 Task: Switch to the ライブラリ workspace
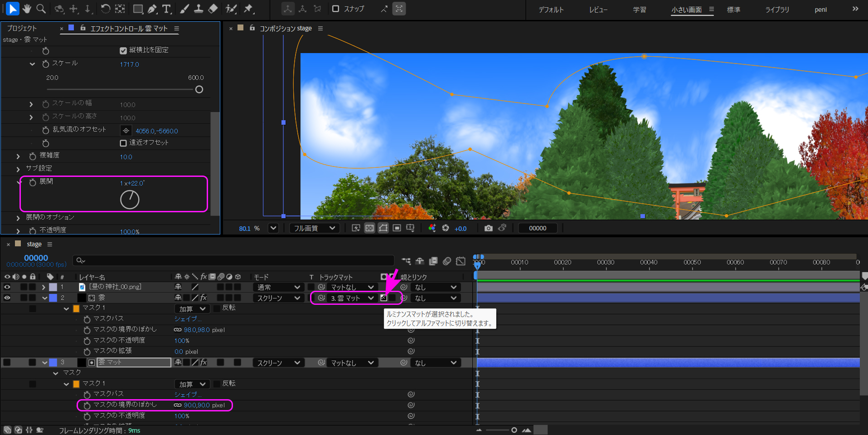point(777,10)
